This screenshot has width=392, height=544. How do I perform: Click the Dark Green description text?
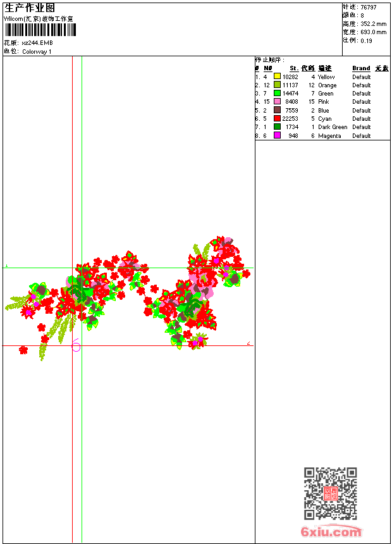coord(333,127)
